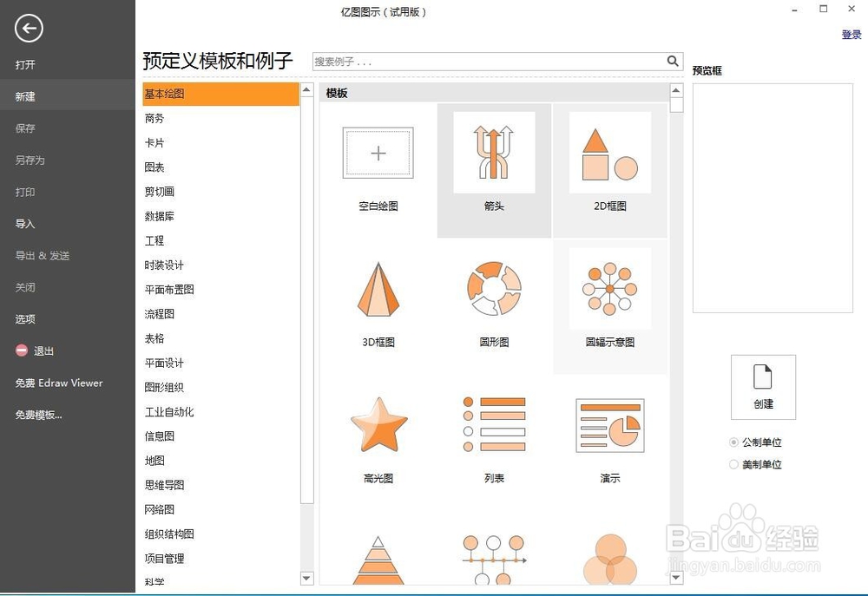Click 免费 Edraw Viewer link
868x596 pixels.
click(x=59, y=383)
